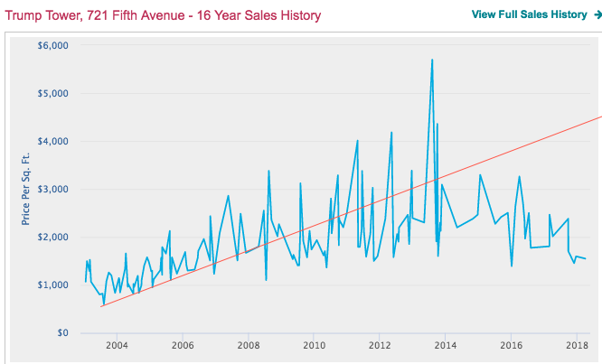
Task: Select the 2010 x-axis year label
Action: (314, 345)
